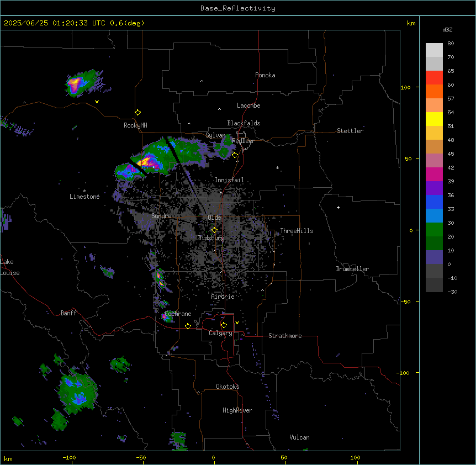Screen dimensions: 476x465
Task: Choose the blue 33-36 dBZ legend swatch
Action: point(434,202)
